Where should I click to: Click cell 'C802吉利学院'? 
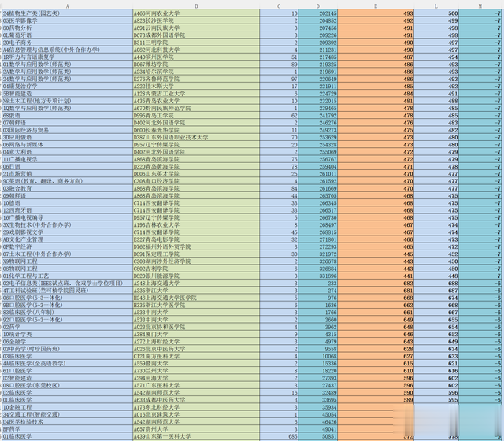tap(196, 269)
